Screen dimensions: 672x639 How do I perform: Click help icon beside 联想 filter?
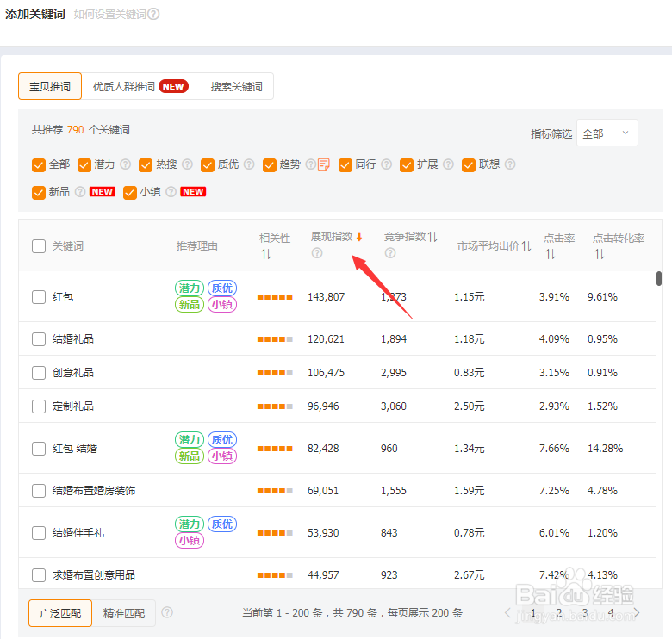tap(510, 164)
